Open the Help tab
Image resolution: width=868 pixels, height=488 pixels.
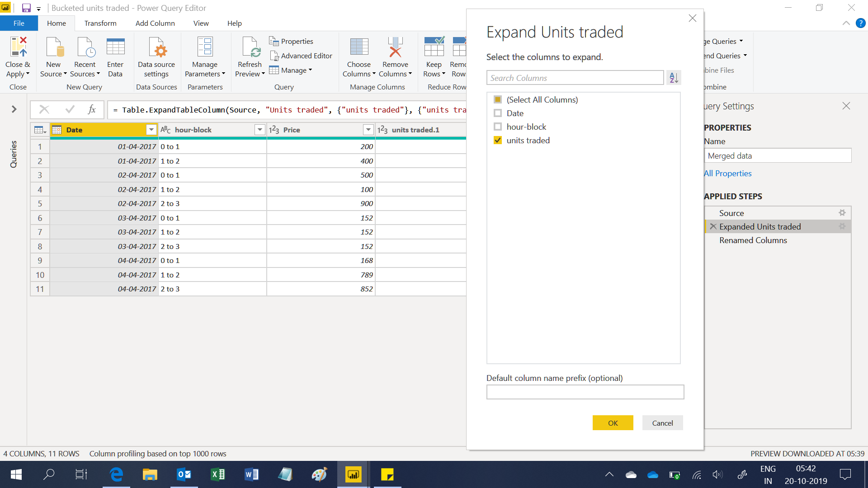[x=234, y=23]
